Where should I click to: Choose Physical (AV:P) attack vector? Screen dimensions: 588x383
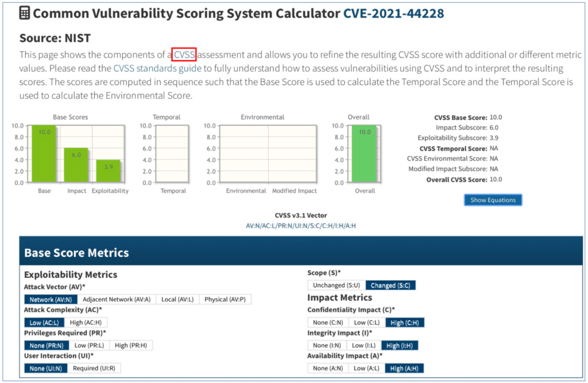pyautogui.click(x=226, y=299)
